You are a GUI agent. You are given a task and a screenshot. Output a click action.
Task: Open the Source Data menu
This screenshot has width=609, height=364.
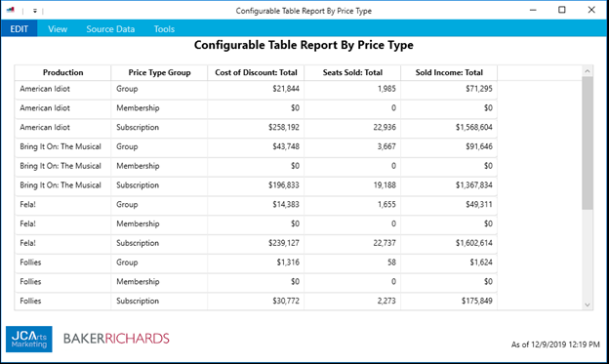pos(110,29)
